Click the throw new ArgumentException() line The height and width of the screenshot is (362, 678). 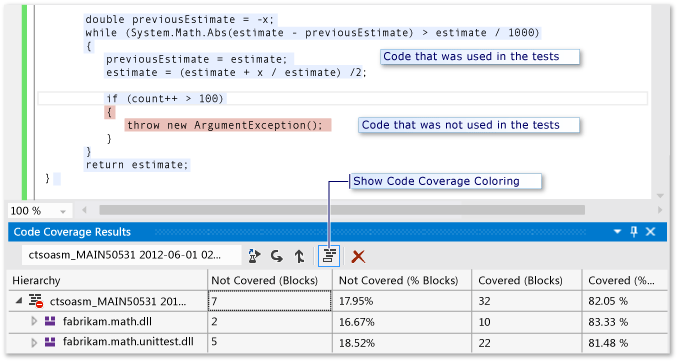[x=225, y=125]
